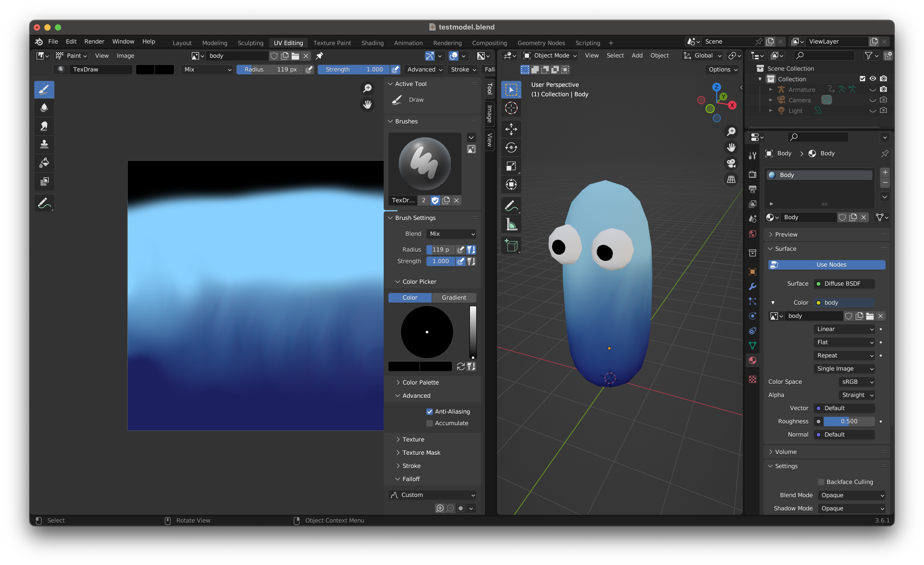This screenshot has height=565, width=924.
Task: Activate the 3D Cursor tool
Action: pos(511,108)
